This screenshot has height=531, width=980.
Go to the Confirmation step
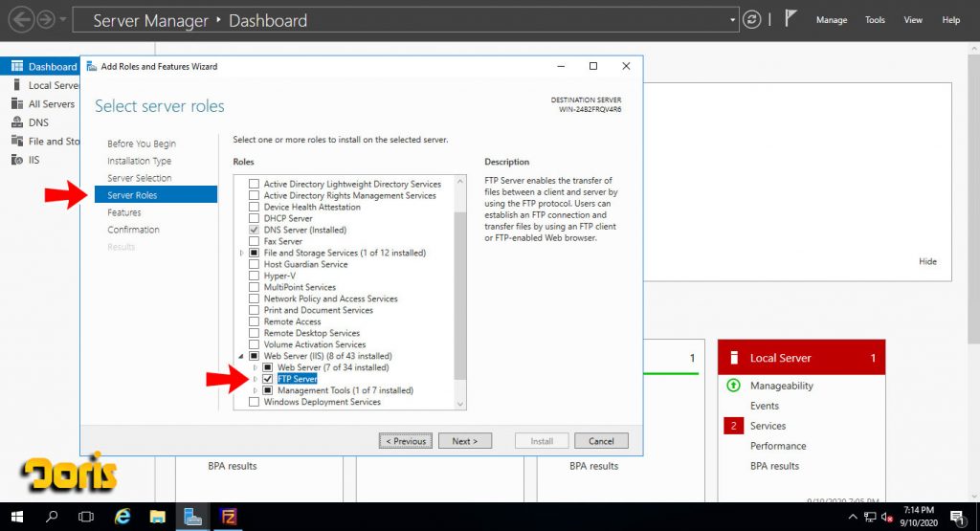point(133,230)
